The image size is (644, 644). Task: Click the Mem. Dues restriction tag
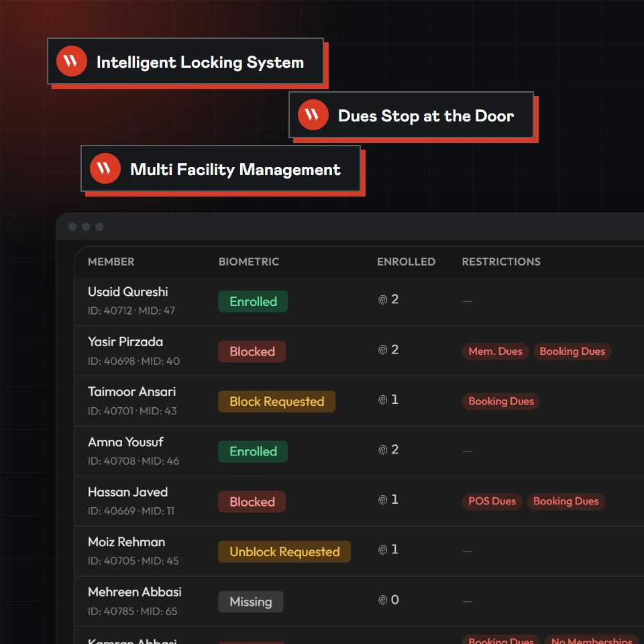[495, 352]
